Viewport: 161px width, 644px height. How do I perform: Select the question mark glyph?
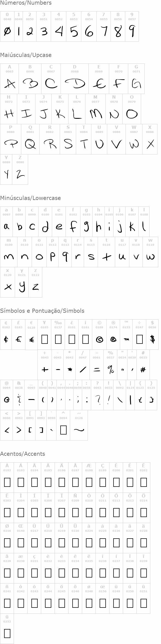tap(97, 399)
